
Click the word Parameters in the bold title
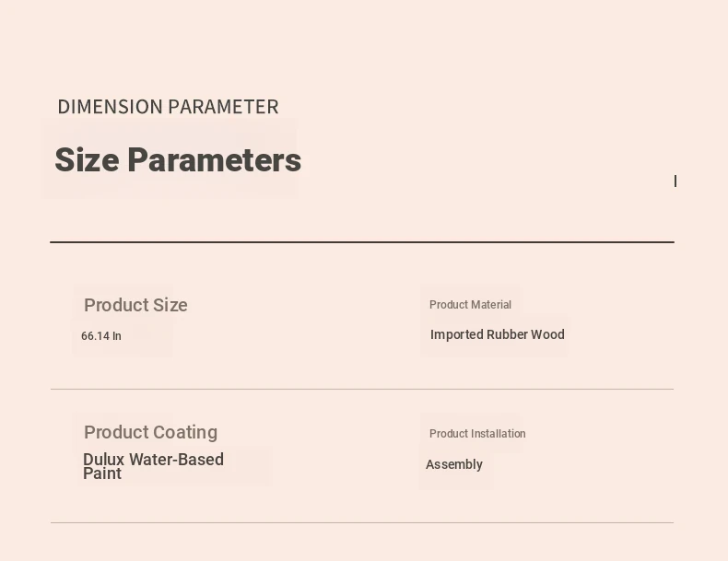click(x=215, y=159)
